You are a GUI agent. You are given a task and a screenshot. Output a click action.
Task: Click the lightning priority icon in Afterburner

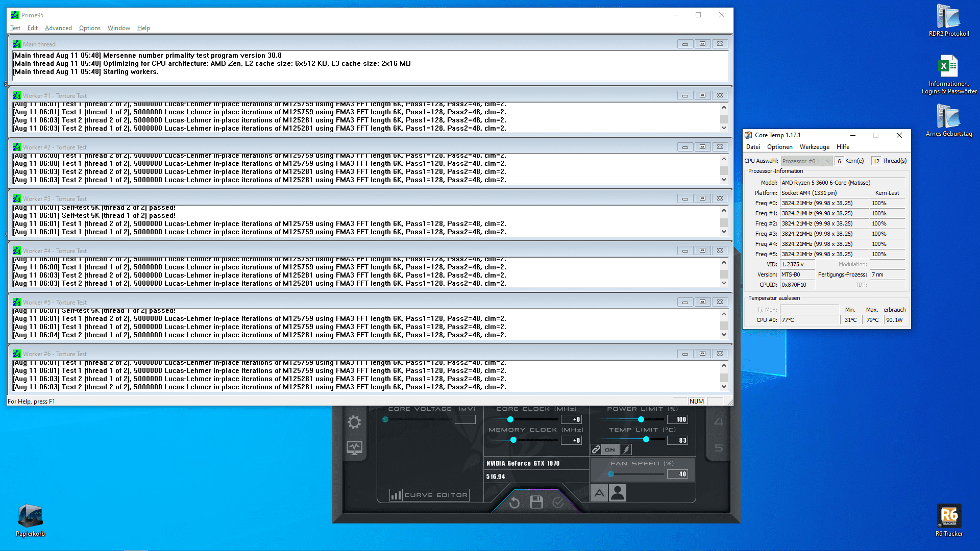(x=626, y=449)
